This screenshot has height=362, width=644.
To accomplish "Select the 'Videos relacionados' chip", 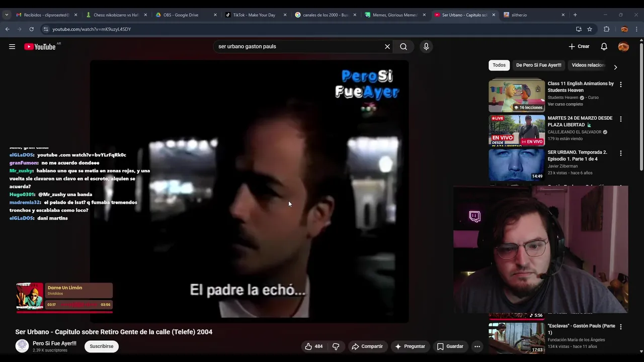I will pos(588,65).
